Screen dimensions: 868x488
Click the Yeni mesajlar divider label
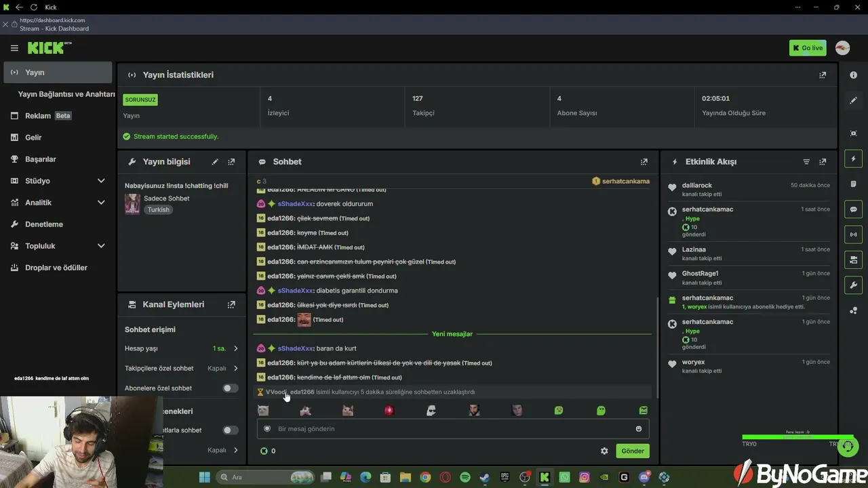(452, 334)
